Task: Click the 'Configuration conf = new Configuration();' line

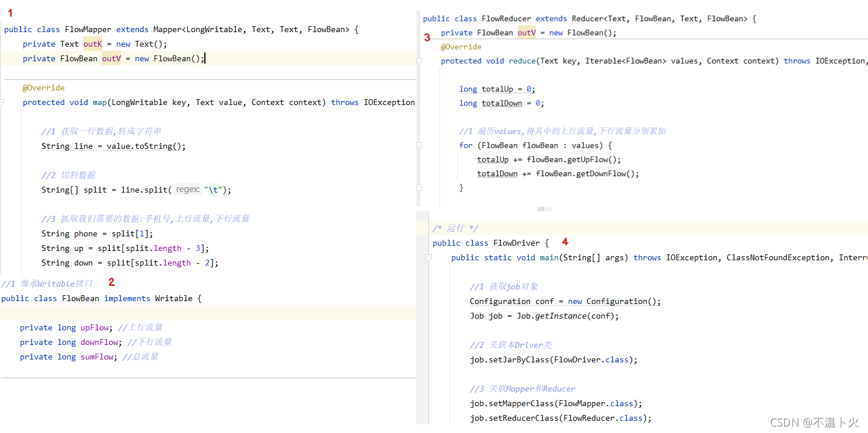Action: 566,301
